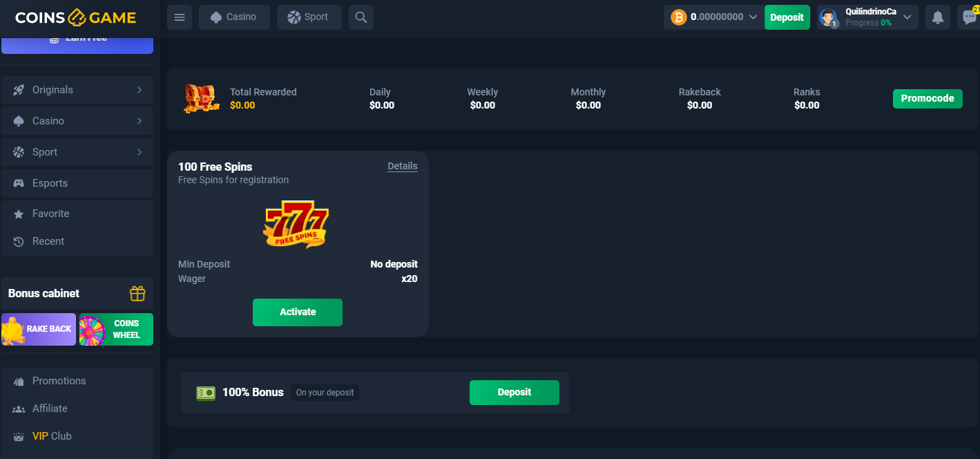This screenshot has width=980, height=459.
Task: Switch to the Sport top tab
Action: tap(309, 17)
